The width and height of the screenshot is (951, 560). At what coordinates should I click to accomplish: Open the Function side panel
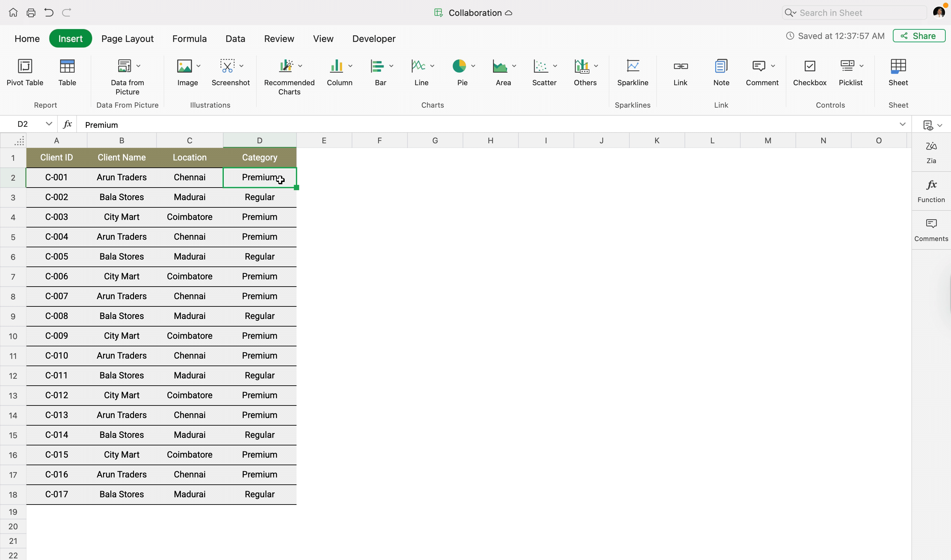click(x=931, y=191)
